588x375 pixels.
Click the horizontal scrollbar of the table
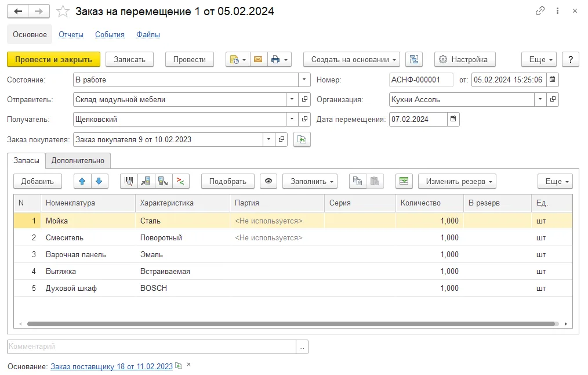pyautogui.click(x=291, y=323)
